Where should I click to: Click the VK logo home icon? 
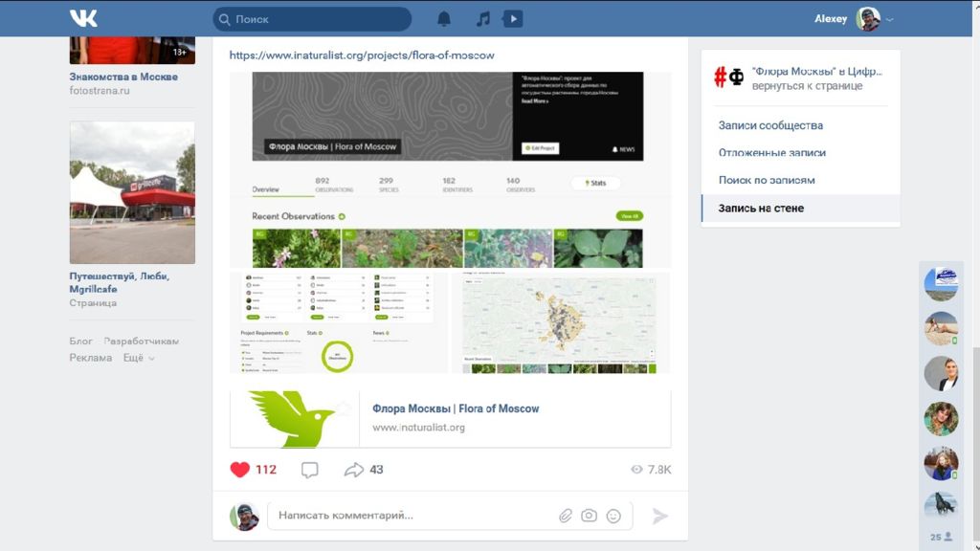pos(83,18)
